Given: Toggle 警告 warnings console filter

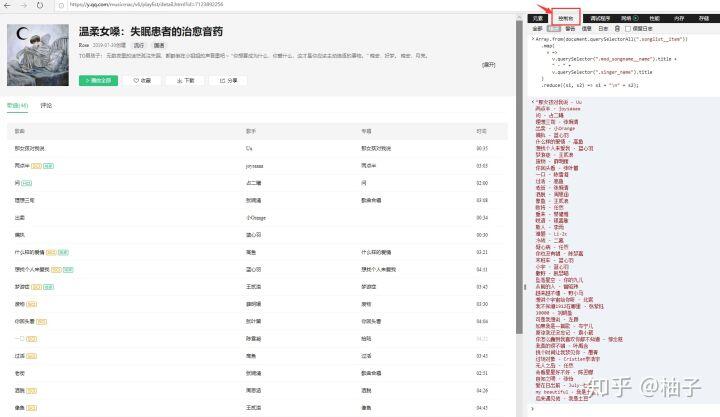Looking at the screenshot, I should pos(570,28).
